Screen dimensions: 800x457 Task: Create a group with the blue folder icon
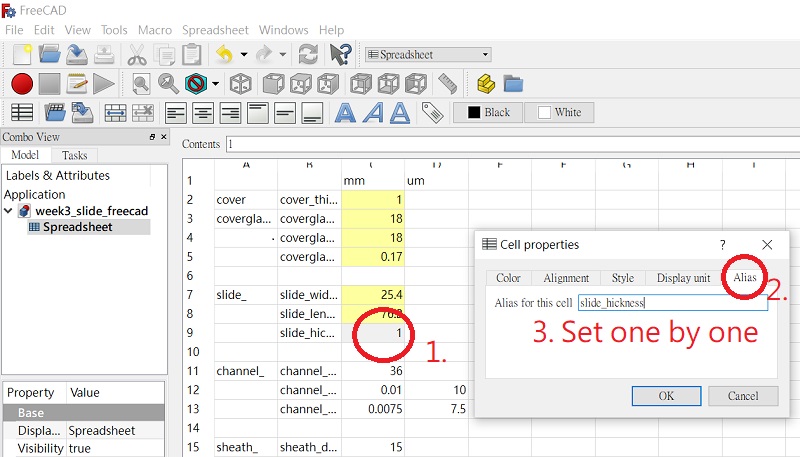click(x=513, y=84)
